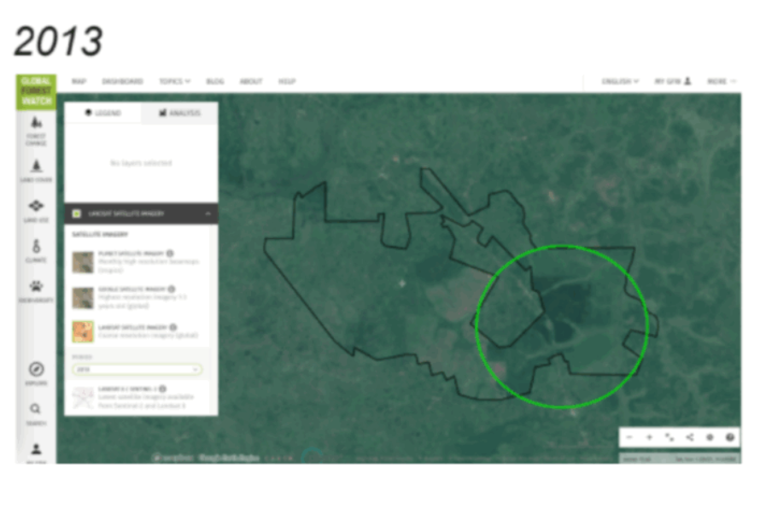Show info for Planet Satellite Imagery
This screenshot has height=532, width=766.
[170, 253]
